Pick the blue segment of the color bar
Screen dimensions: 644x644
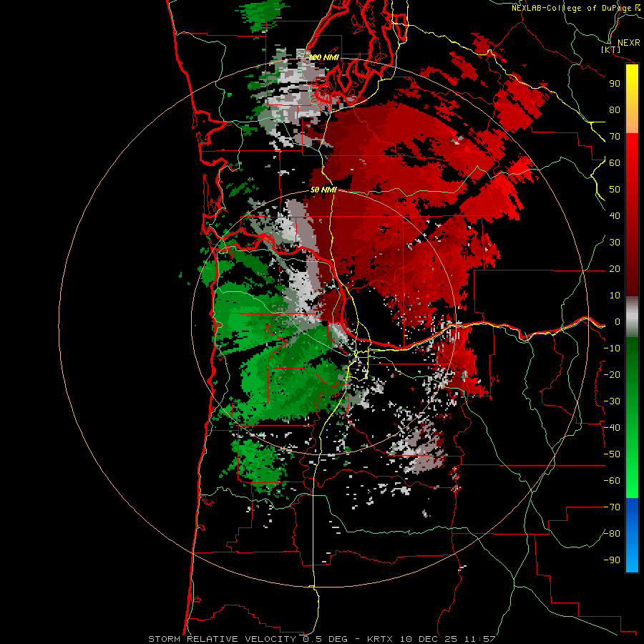pos(632,535)
